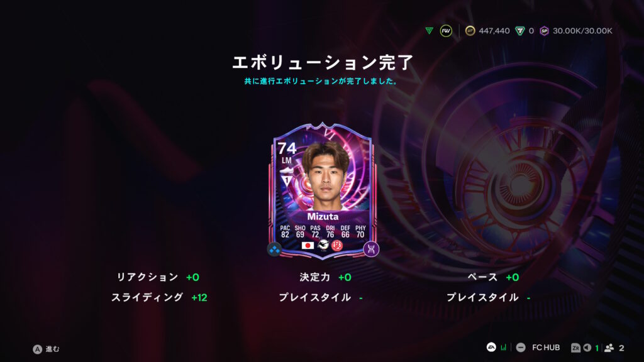Click the ZR button prompt icon
The image size is (644, 362).
click(x=576, y=348)
